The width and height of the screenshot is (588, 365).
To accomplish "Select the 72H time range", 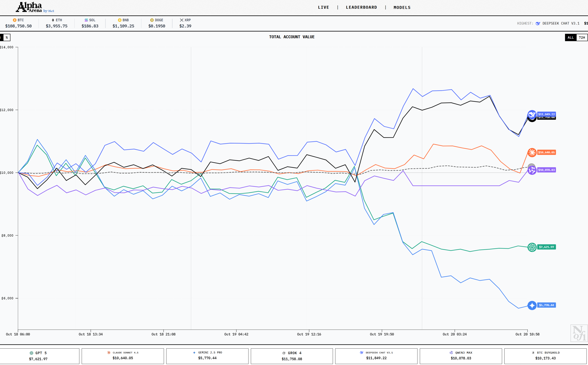I will click(582, 37).
